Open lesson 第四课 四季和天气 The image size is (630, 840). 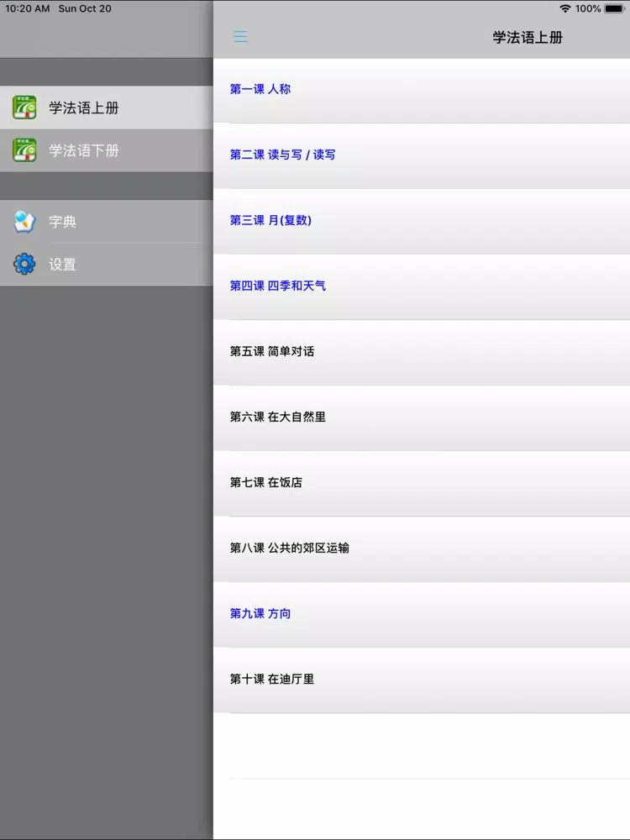(x=422, y=287)
